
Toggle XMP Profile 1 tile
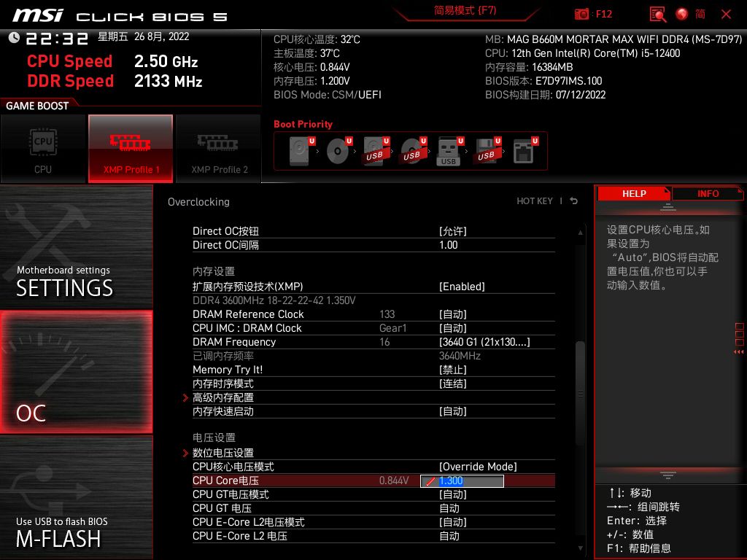coord(131,149)
